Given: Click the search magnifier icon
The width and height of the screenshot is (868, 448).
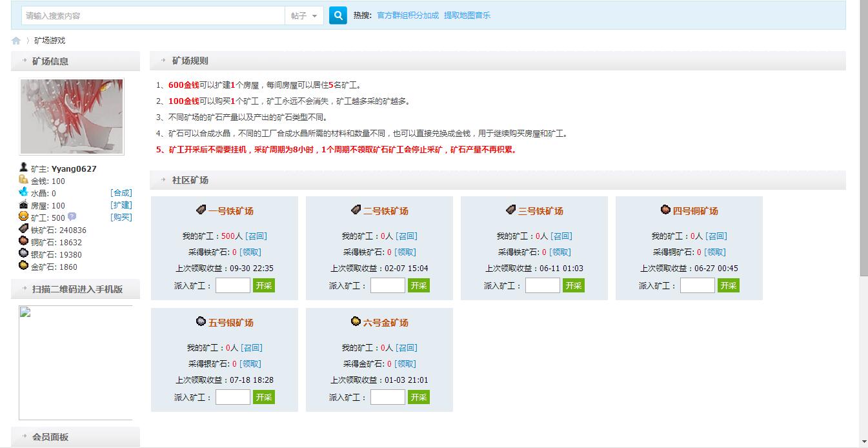Looking at the screenshot, I should coord(338,15).
